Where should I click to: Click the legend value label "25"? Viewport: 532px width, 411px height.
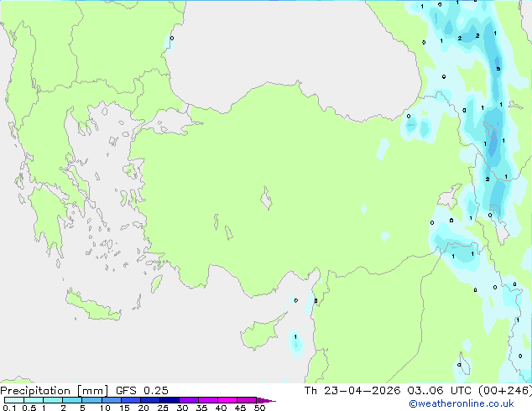tap(163, 408)
